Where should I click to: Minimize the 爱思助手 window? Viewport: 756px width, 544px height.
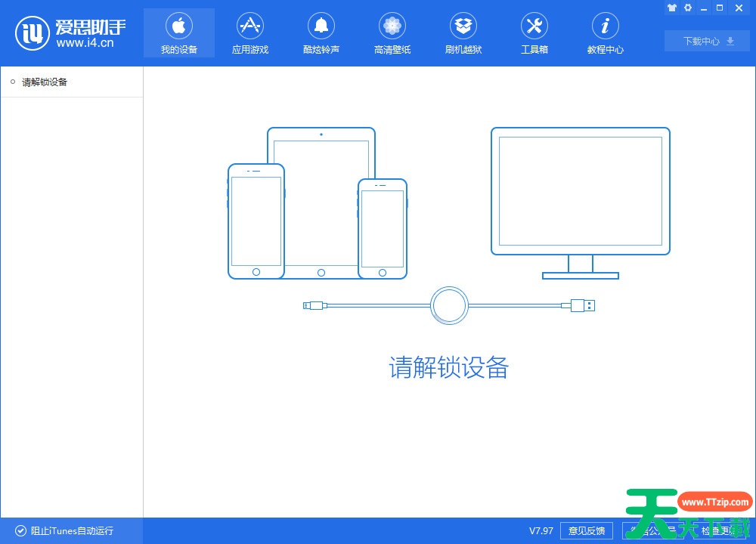tap(704, 8)
